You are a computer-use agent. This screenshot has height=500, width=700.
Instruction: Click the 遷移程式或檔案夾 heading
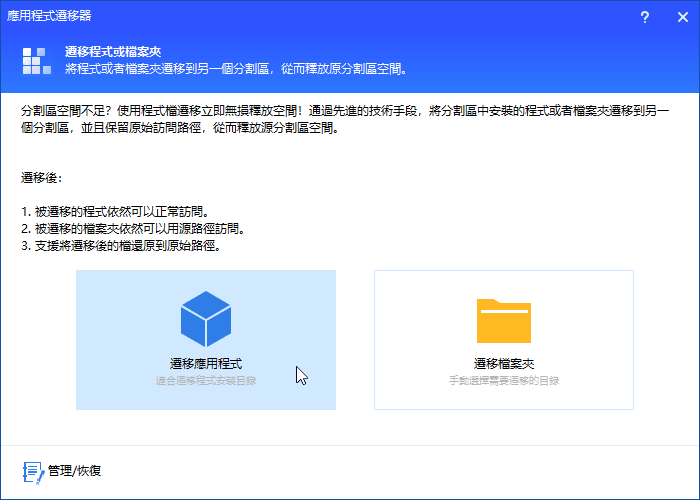[x=113, y=52]
